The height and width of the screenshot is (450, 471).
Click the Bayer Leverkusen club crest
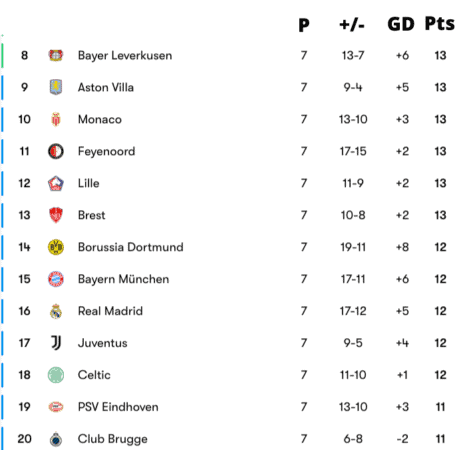[x=56, y=55]
